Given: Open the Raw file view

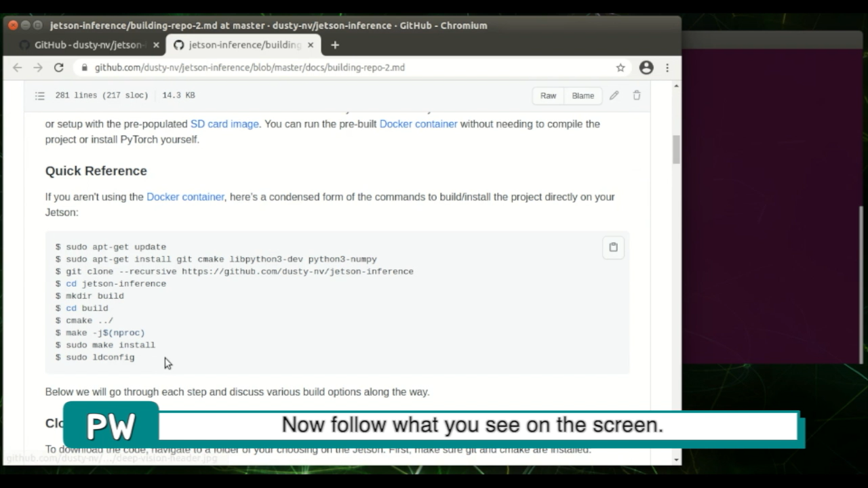Looking at the screenshot, I should coord(548,96).
